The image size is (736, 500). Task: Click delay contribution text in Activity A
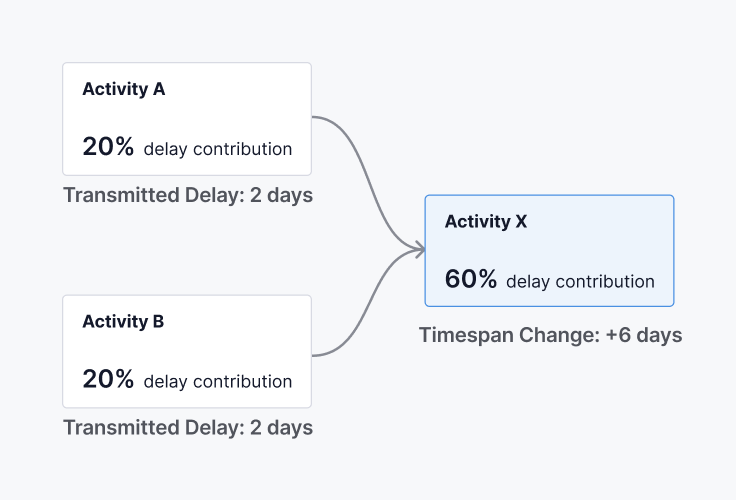click(x=218, y=149)
